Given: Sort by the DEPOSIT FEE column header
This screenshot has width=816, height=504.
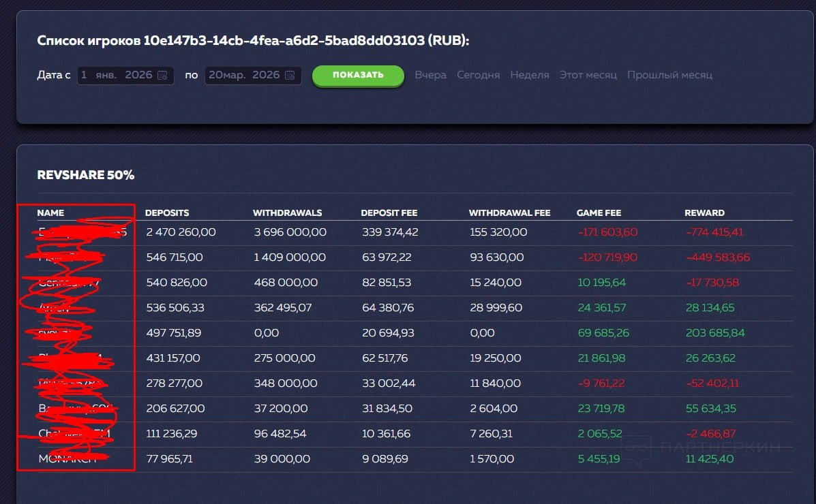Looking at the screenshot, I should point(389,212).
